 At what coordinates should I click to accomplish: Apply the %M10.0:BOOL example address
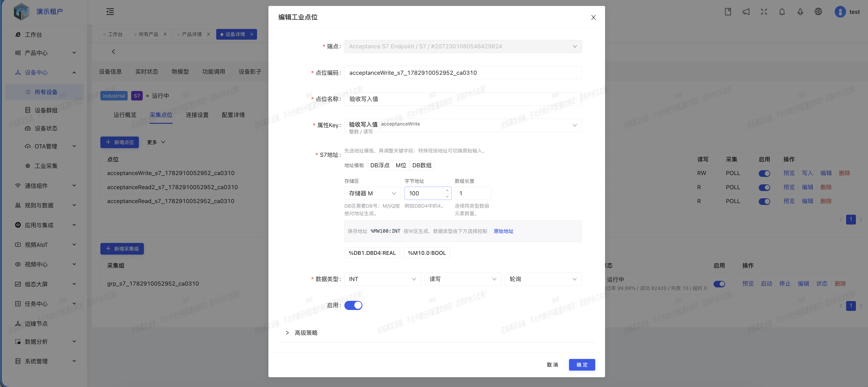pos(426,253)
